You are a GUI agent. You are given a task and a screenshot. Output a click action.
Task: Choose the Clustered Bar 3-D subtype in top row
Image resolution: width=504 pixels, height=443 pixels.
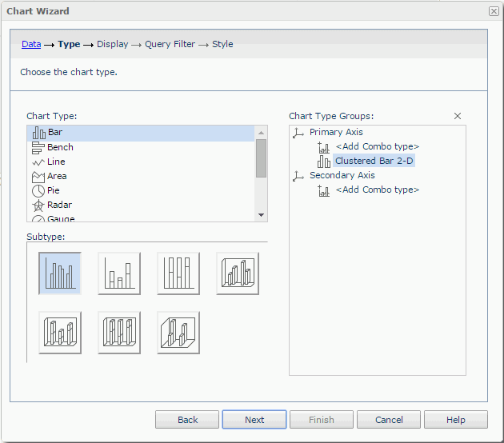pos(238,273)
